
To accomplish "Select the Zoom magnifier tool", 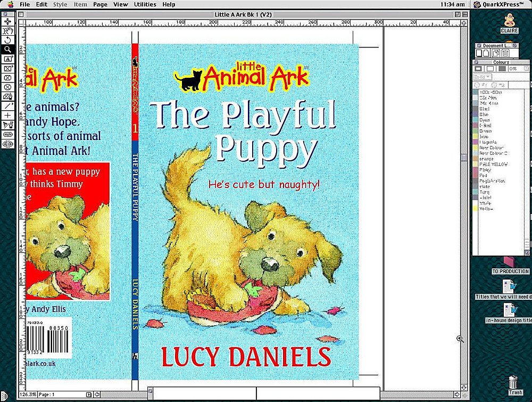I will [x=7, y=49].
